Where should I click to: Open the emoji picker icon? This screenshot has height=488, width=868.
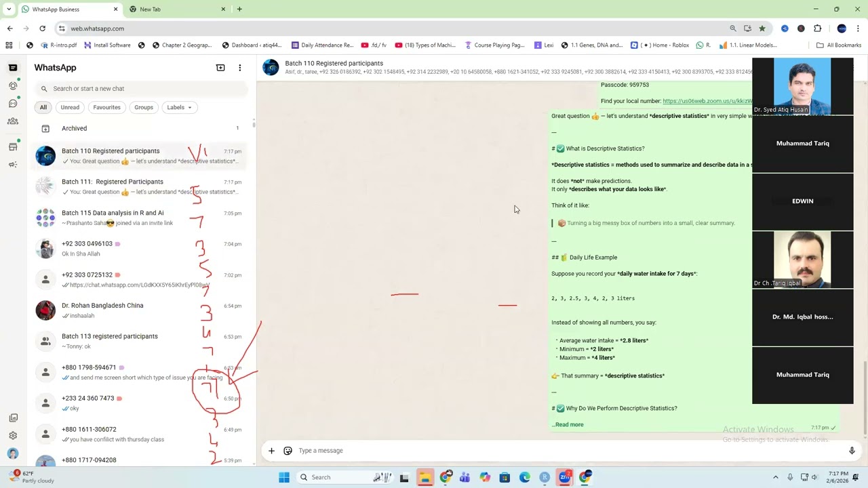pos(288,451)
